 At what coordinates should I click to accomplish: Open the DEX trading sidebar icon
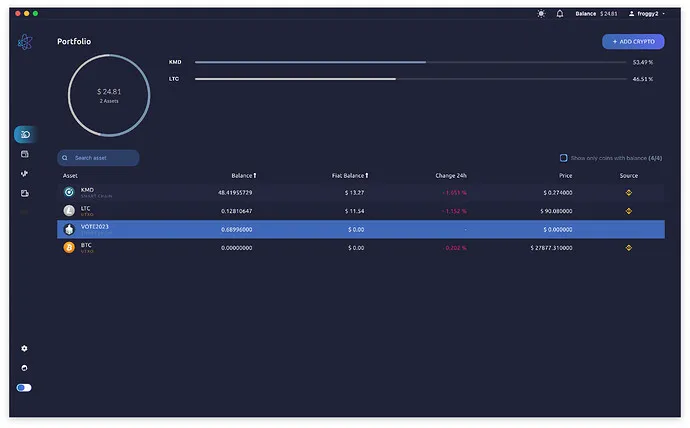coord(25,174)
